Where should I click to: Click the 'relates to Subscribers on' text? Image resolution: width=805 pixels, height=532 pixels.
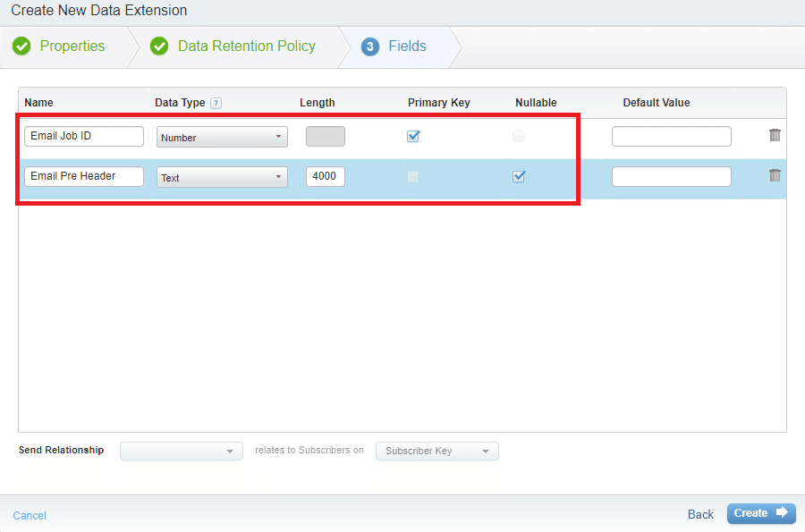pyautogui.click(x=309, y=450)
